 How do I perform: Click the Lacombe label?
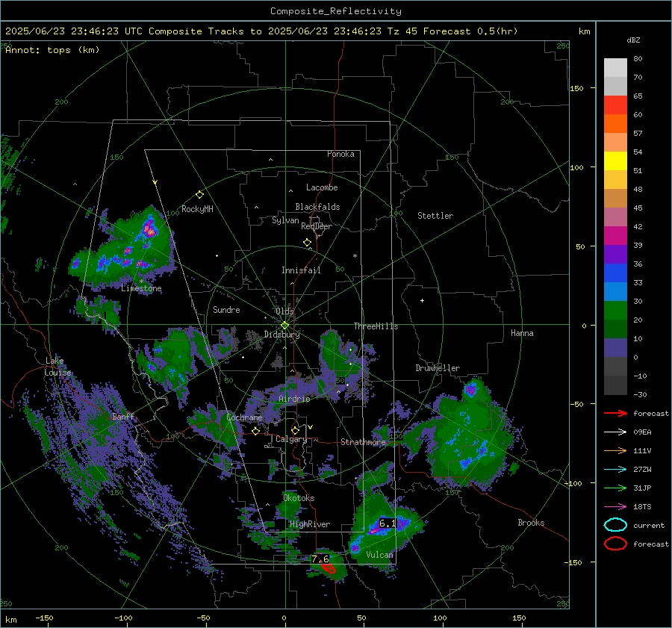pyautogui.click(x=322, y=187)
